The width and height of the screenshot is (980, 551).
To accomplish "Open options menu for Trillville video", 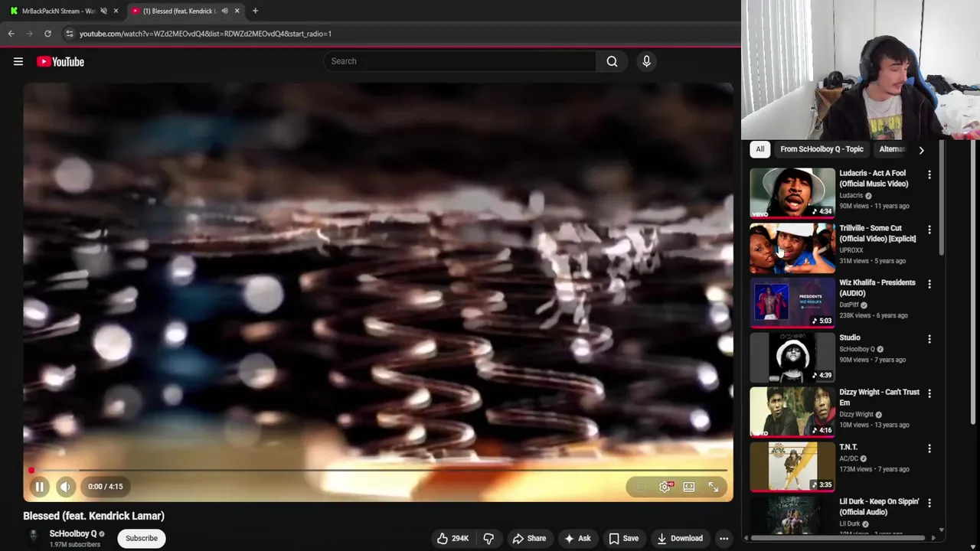I will click(x=929, y=230).
